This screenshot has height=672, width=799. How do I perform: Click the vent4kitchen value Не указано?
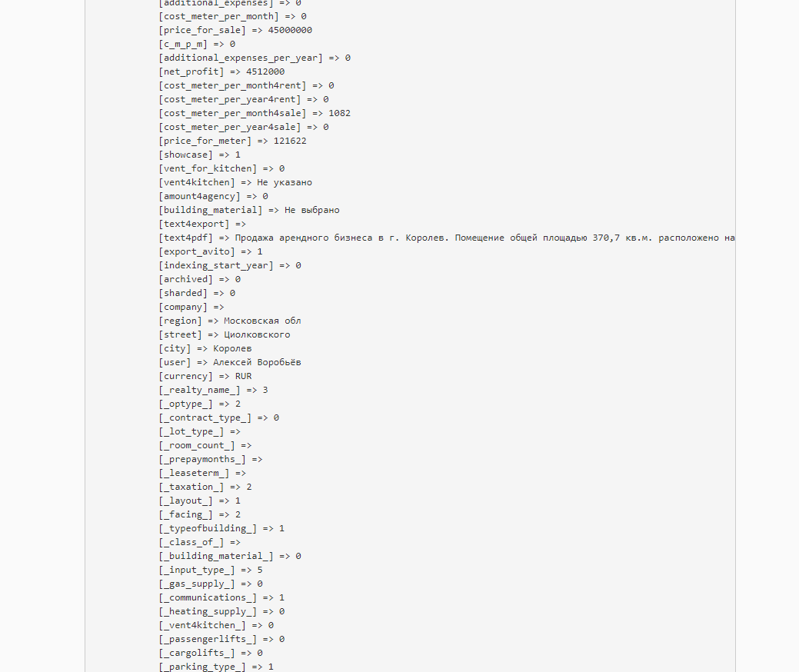tap(285, 182)
